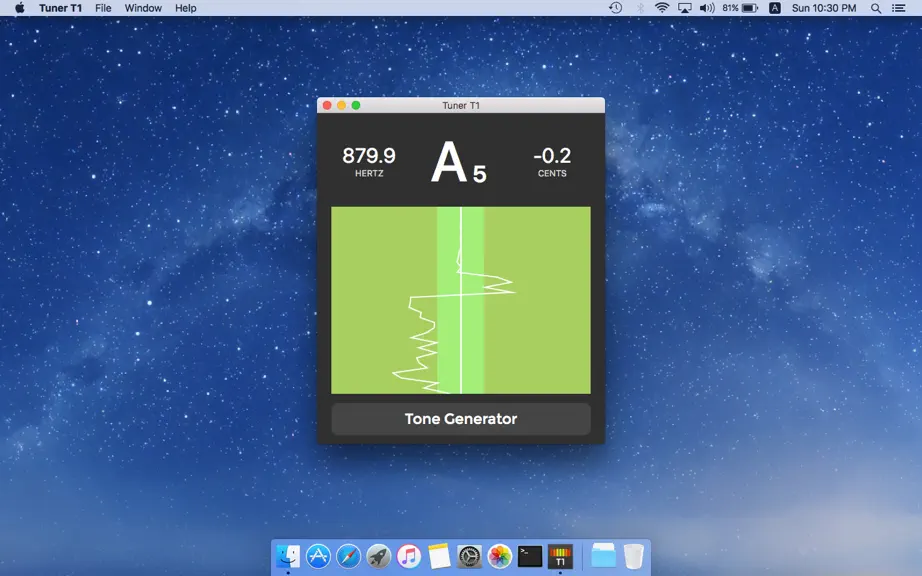Click the Tone Generator button
Image resolution: width=922 pixels, height=576 pixels.
[x=460, y=418]
